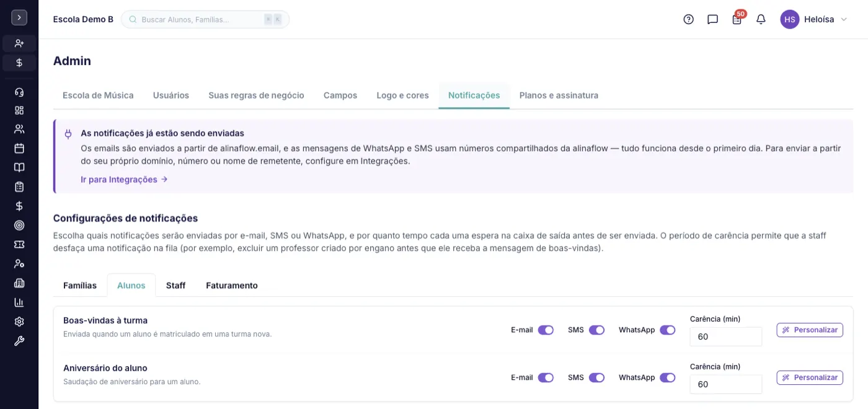This screenshot has width=868, height=409.
Task: Open the wrench tools icon in the sidebar
Action: (x=19, y=341)
